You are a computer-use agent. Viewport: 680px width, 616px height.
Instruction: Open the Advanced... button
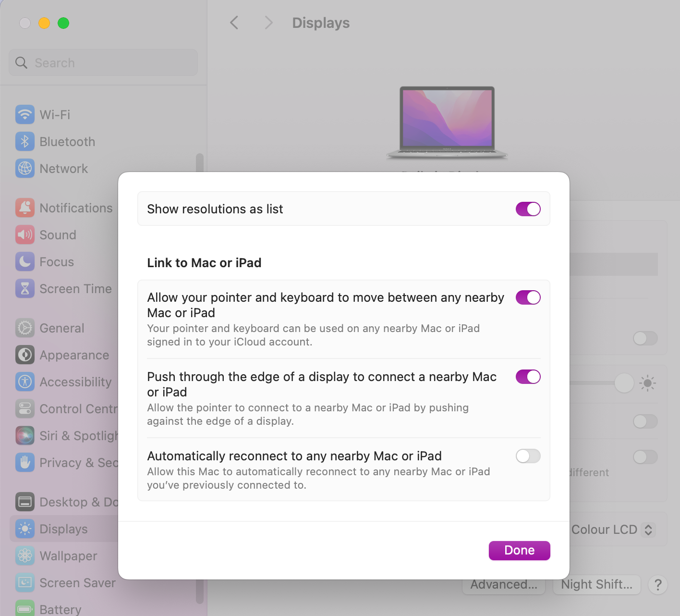tap(504, 585)
